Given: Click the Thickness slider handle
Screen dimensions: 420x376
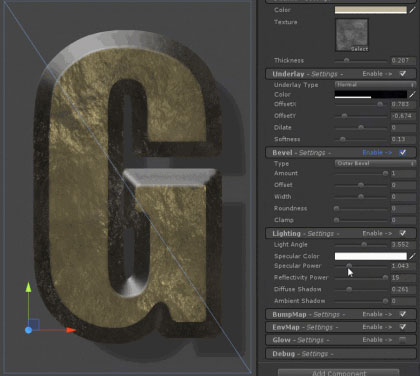Looking at the screenshot, I should [346, 60].
